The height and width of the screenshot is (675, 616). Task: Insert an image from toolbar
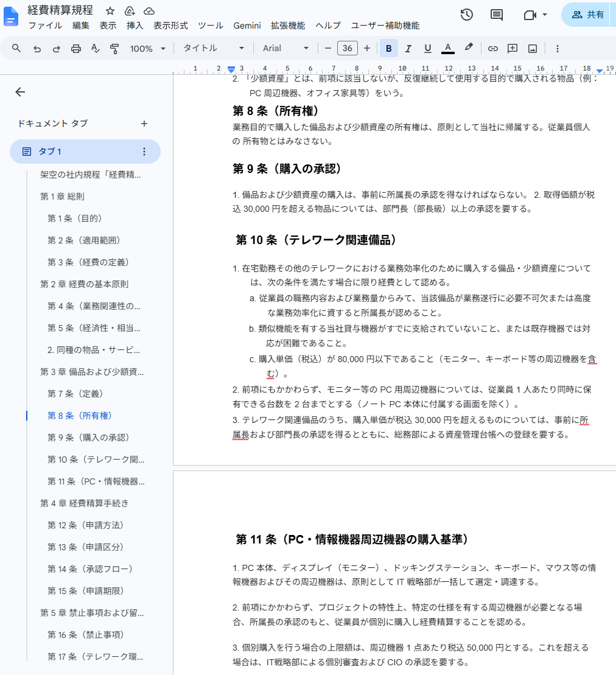pos(533,49)
